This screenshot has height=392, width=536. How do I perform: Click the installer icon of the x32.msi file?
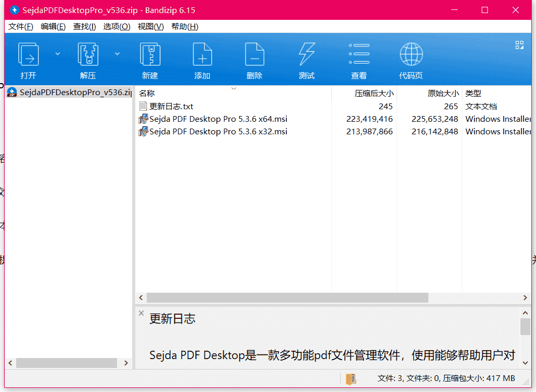click(x=143, y=132)
